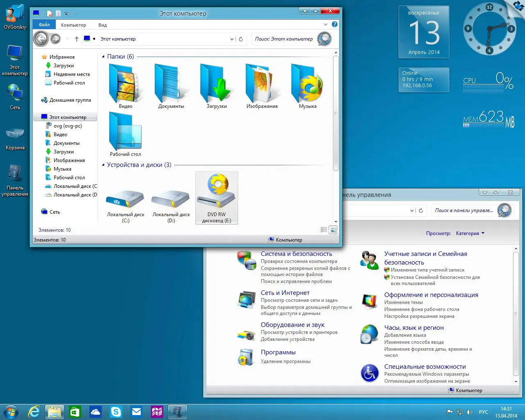Click Изменение типа учетной записи link

427,270
